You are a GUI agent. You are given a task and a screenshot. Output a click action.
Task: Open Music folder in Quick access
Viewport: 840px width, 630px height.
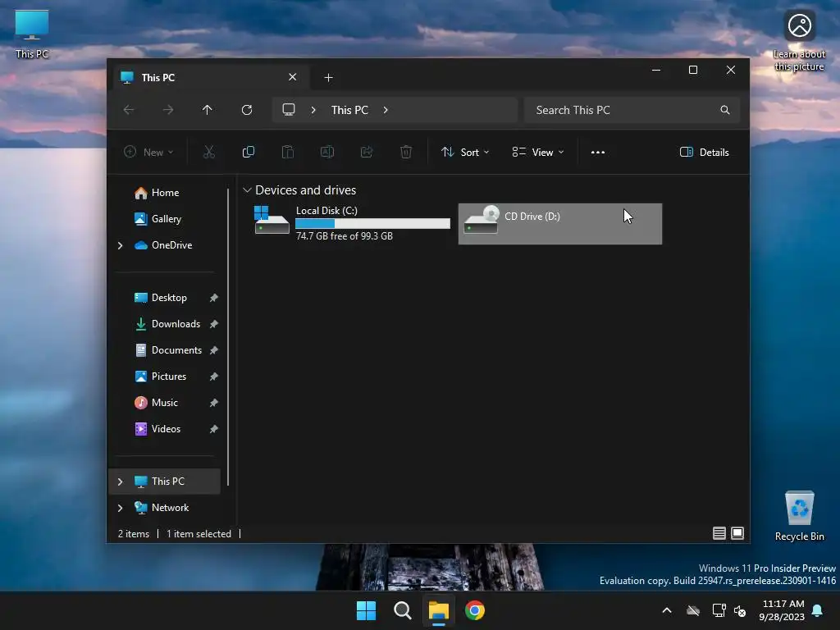[164, 403]
